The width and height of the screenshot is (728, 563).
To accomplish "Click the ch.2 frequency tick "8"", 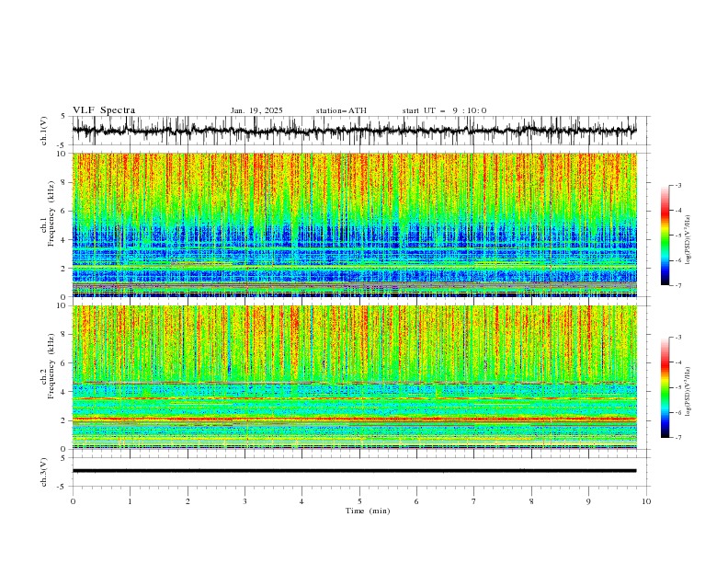I will point(63,335).
